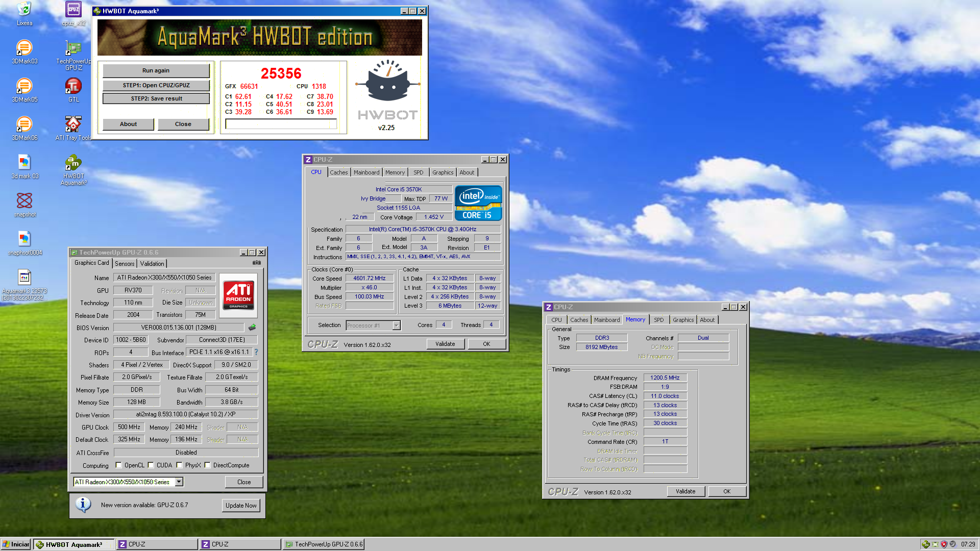The height and width of the screenshot is (551, 980).
Task: Expand the GPU selector dropdown in GPU-Z
Action: 179,482
